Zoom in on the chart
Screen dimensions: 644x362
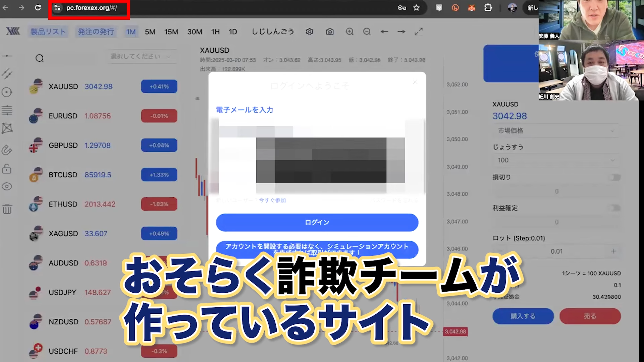click(350, 32)
